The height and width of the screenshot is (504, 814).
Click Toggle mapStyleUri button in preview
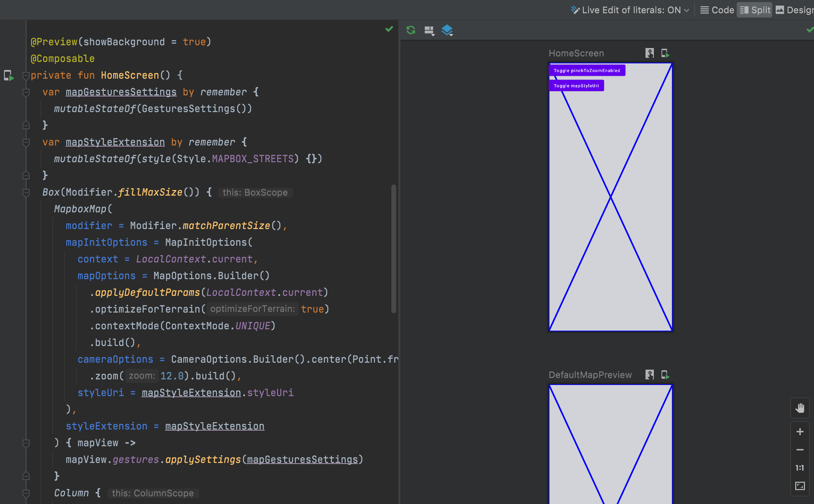click(x=576, y=86)
